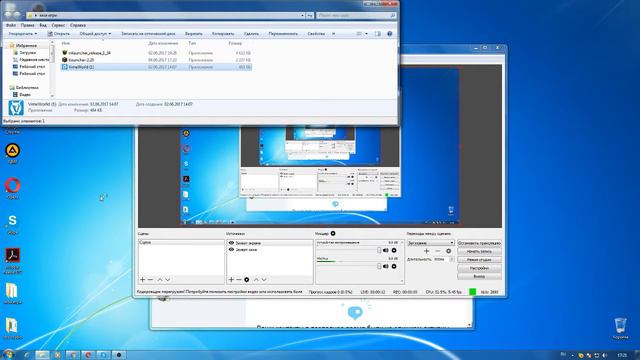Remove the selected scene with minus icon
The height and width of the screenshot is (360, 640).
coord(150,280)
